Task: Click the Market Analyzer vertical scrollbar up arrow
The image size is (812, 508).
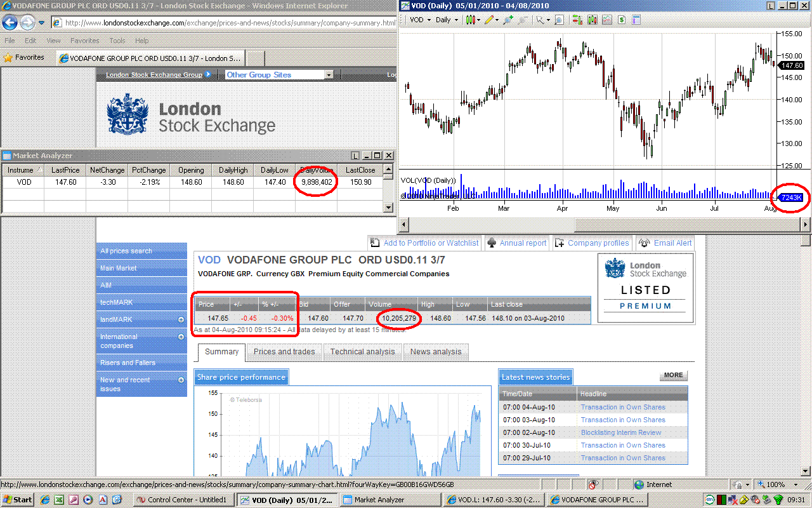Action: tap(389, 170)
